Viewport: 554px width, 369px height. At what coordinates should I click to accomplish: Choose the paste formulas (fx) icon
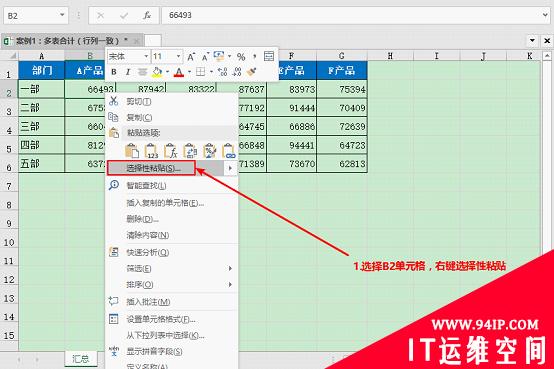click(171, 151)
